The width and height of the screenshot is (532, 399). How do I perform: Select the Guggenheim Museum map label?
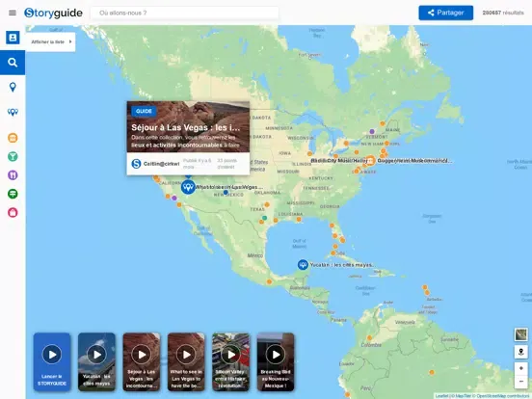(414, 161)
